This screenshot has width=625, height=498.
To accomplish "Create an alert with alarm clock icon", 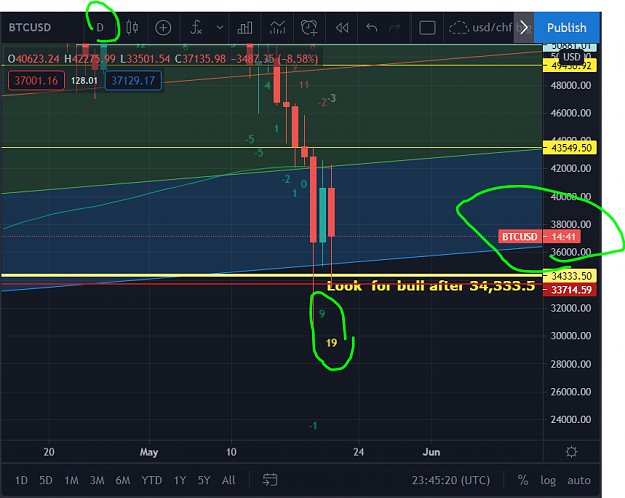I will (x=309, y=28).
